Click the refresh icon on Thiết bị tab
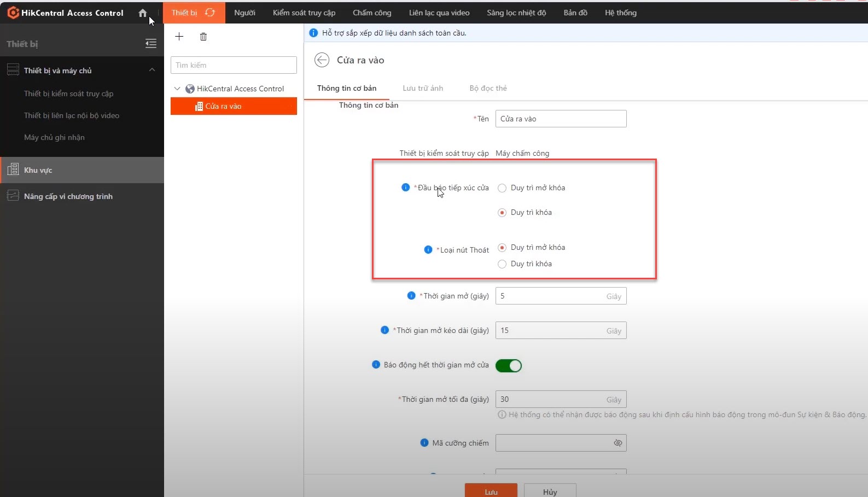868x497 pixels. click(210, 13)
